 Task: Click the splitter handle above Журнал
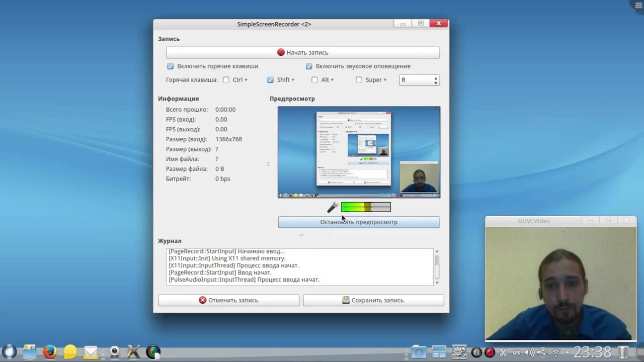[301, 235]
